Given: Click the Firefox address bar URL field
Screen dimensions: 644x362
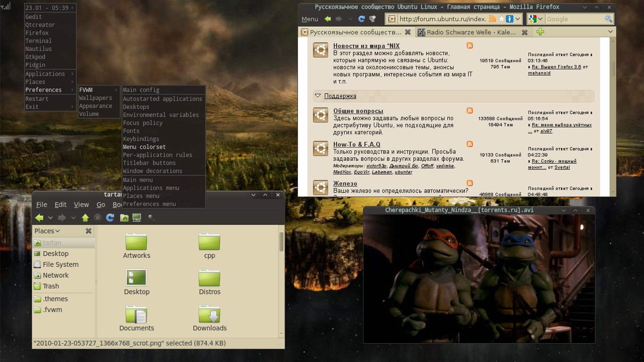Looking at the screenshot, I should 442,19.
